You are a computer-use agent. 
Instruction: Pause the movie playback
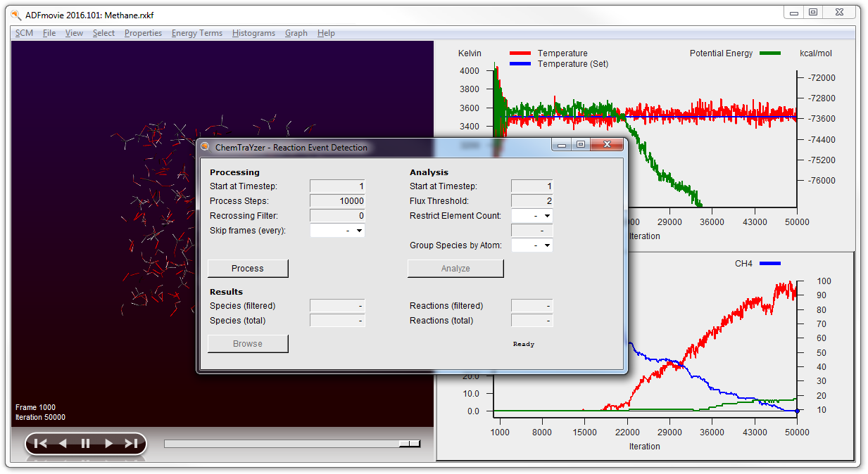pyautogui.click(x=85, y=443)
